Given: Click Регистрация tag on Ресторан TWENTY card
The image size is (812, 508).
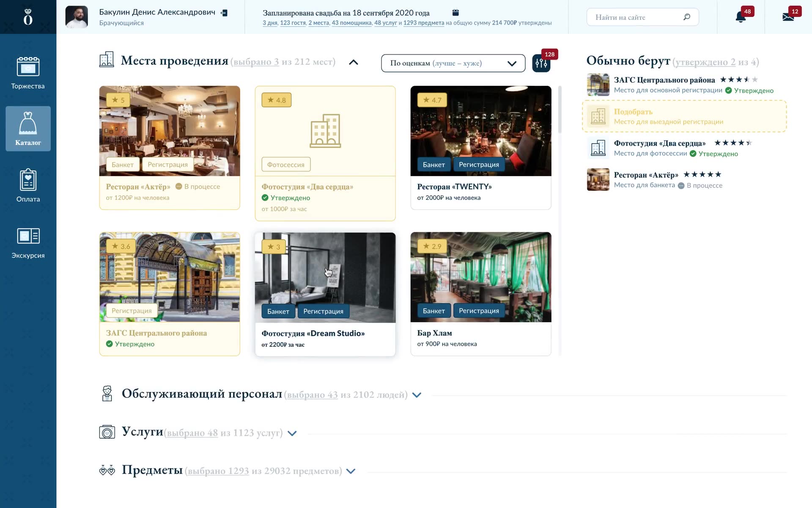Looking at the screenshot, I should (x=479, y=164).
